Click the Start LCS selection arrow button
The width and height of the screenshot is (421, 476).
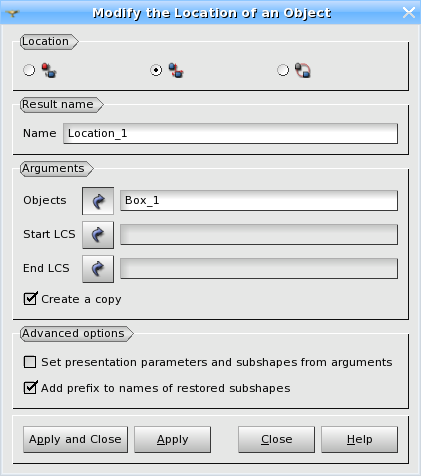coord(98,235)
